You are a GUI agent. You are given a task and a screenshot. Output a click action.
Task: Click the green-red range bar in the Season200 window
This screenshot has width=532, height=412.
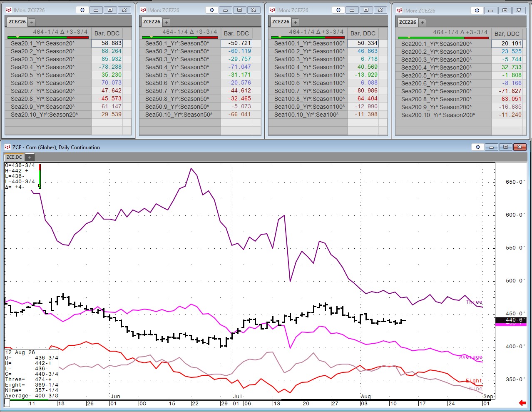[x=443, y=38]
